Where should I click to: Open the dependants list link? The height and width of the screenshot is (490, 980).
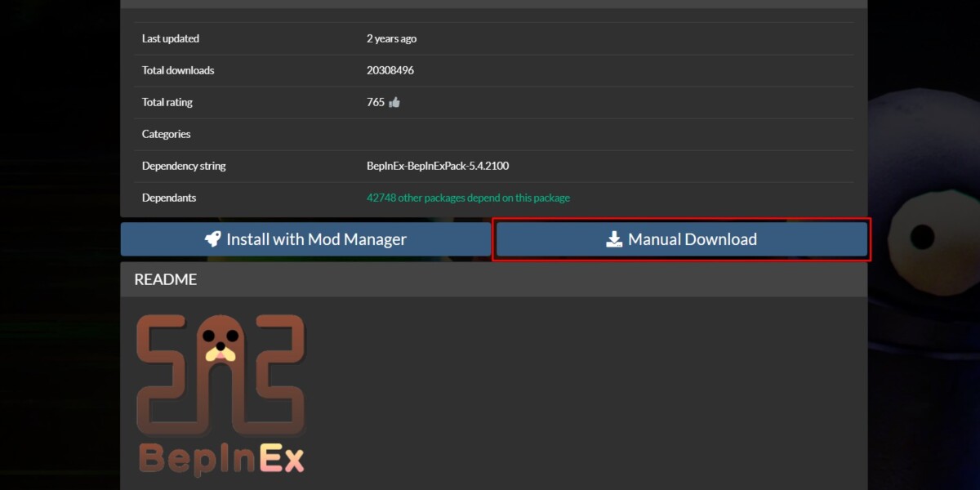pyautogui.click(x=468, y=198)
